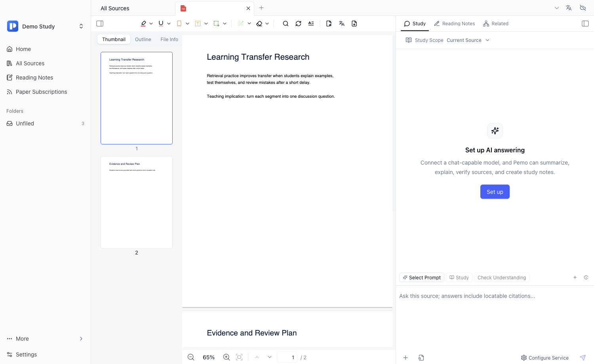
Task: Click the document search icon below chat
Action: point(421,358)
